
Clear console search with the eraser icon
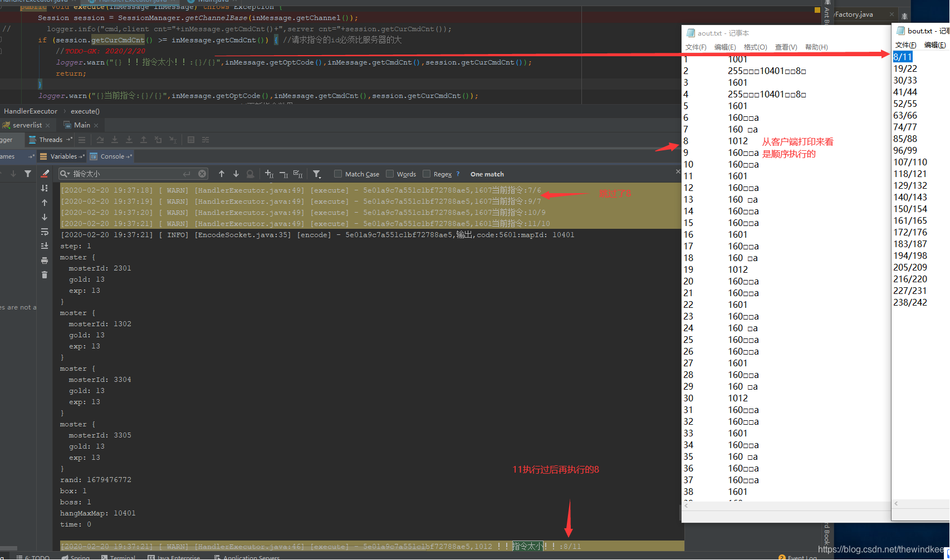tap(45, 174)
